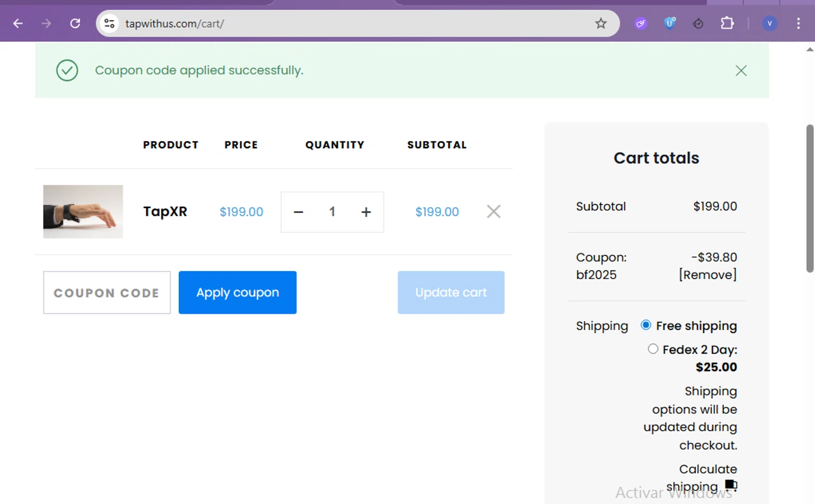This screenshot has width=815, height=504.
Task: Open the TapXR product name link
Action: (x=165, y=211)
